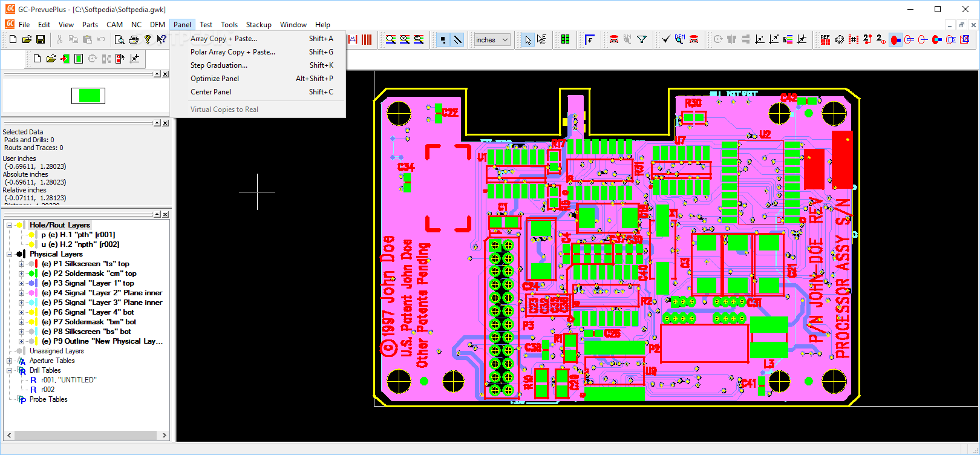Click the printer icon
The width and height of the screenshot is (980, 455).
click(134, 39)
